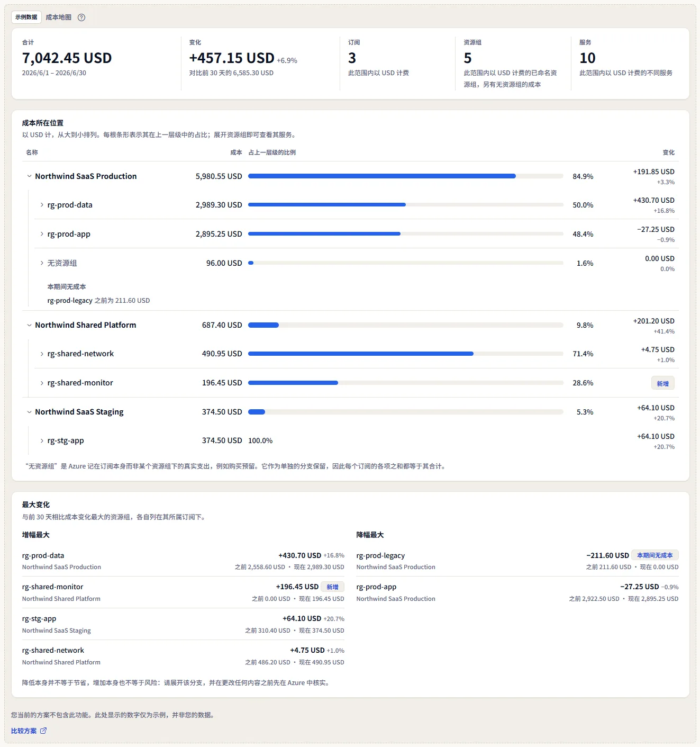Click the 最大变化 section heading
Screen dimensions: 700x747
click(36, 505)
